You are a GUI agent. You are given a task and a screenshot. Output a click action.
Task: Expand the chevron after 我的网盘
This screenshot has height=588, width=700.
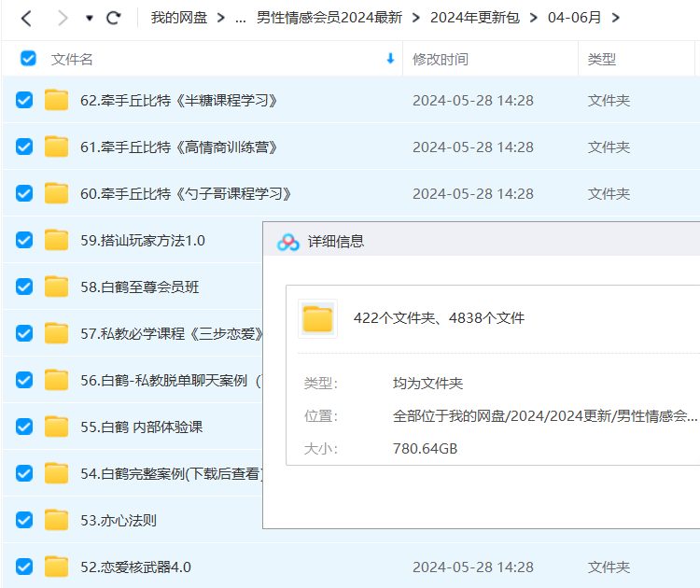(x=220, y=18)
